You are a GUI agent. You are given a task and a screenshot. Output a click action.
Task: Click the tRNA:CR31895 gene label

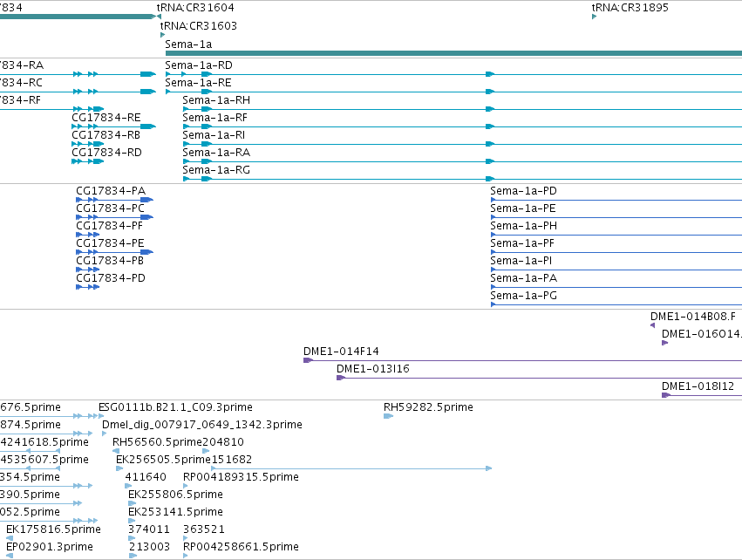pos(630,8)
